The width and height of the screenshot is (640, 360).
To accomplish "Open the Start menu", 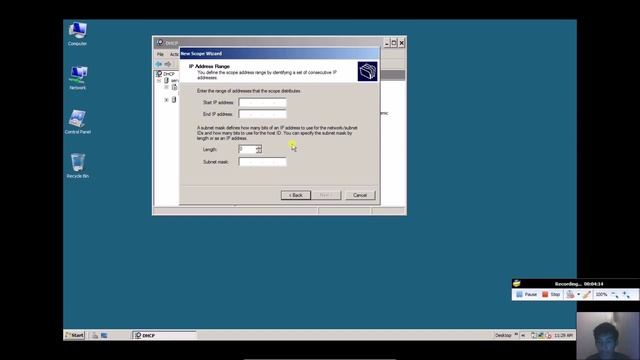I will (74, 335).
